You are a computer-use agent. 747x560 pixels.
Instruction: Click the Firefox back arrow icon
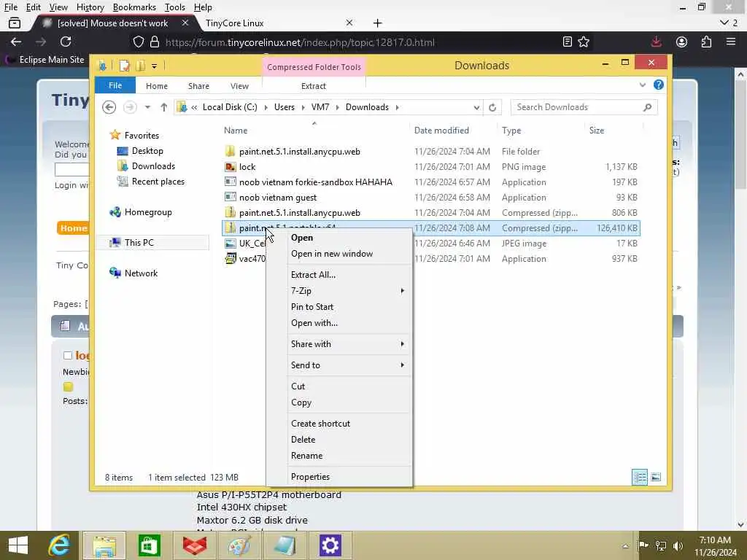(x=16, y=42)
